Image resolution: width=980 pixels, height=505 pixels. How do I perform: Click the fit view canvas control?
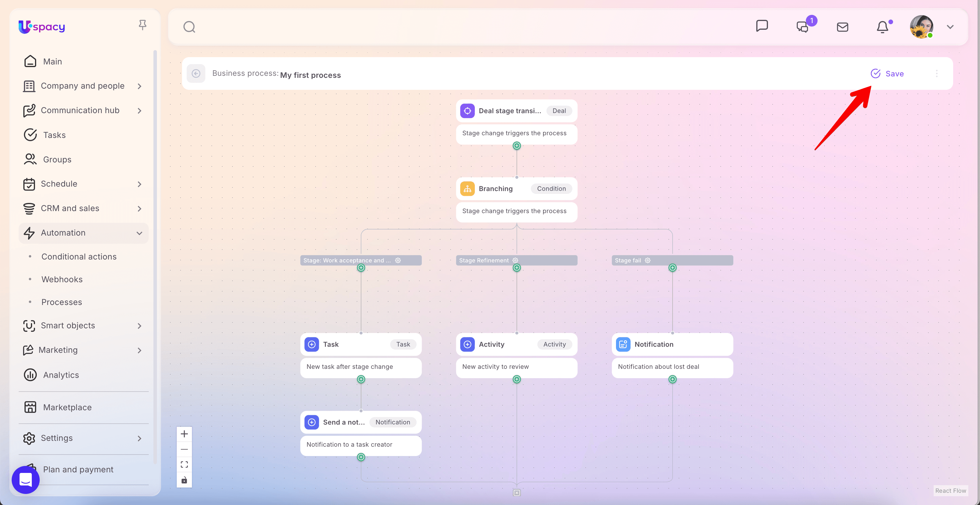point(184,464)
